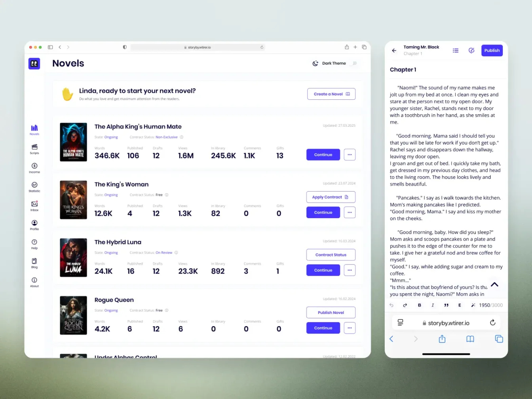The height and width of the screenshot is (399, 532).
Task: Collapse the editor with the chevron-up button
Action: coord(494,285)
